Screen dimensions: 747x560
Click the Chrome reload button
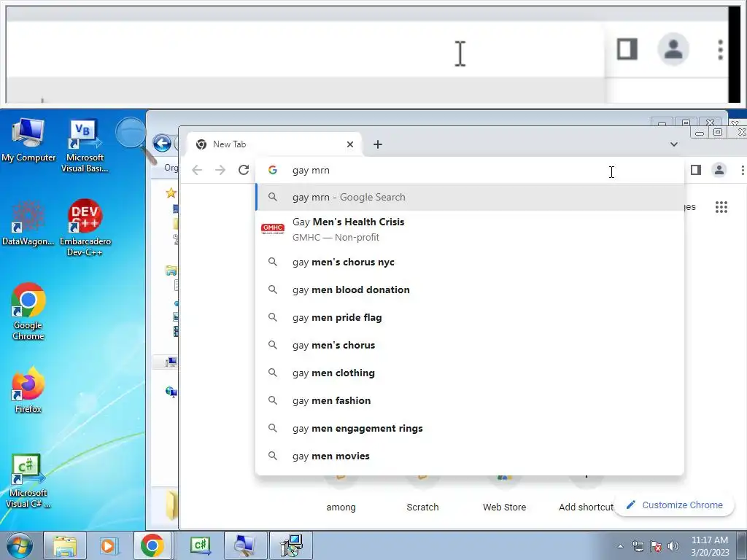point(244,170)
